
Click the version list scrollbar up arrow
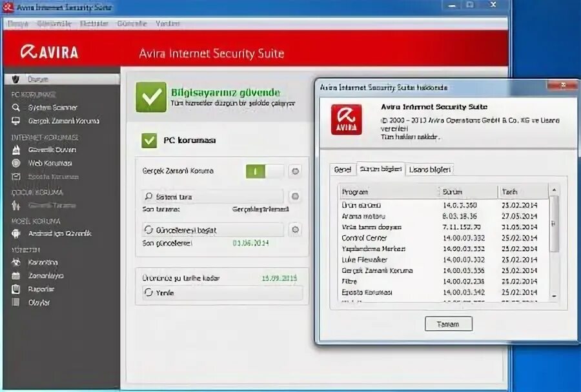click(555, 190)
